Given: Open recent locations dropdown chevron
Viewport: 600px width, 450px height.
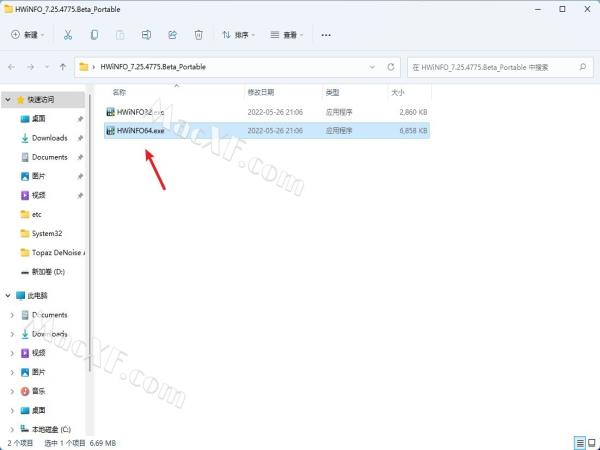Looking at the screenshot, I should pyautogui.click(x=47, y=67).
